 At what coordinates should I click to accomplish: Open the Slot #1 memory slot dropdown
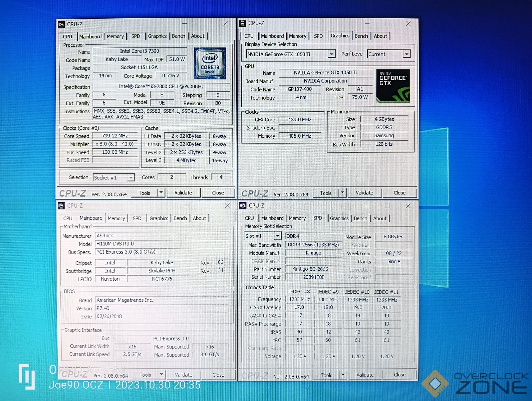click(263, 236)
